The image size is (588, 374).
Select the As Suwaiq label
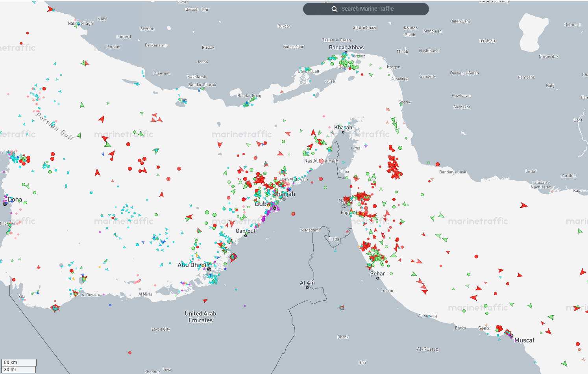(x=427, y=316)
